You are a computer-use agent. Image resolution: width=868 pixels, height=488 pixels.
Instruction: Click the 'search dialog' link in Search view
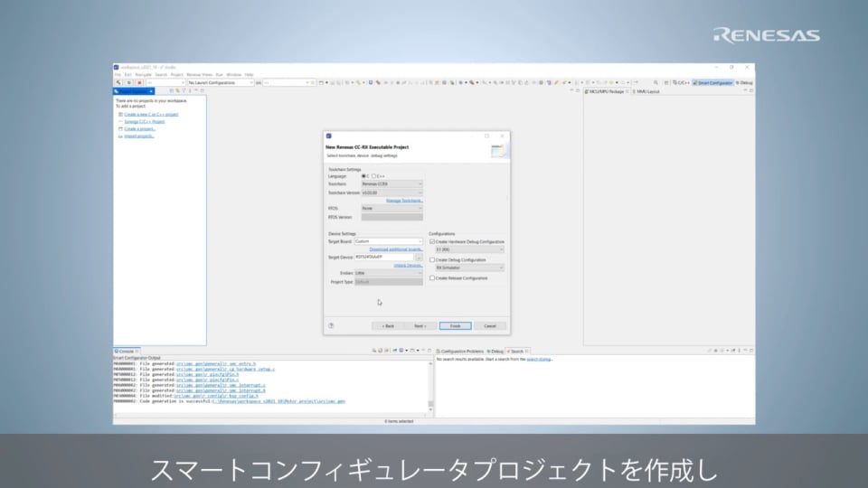539,359
